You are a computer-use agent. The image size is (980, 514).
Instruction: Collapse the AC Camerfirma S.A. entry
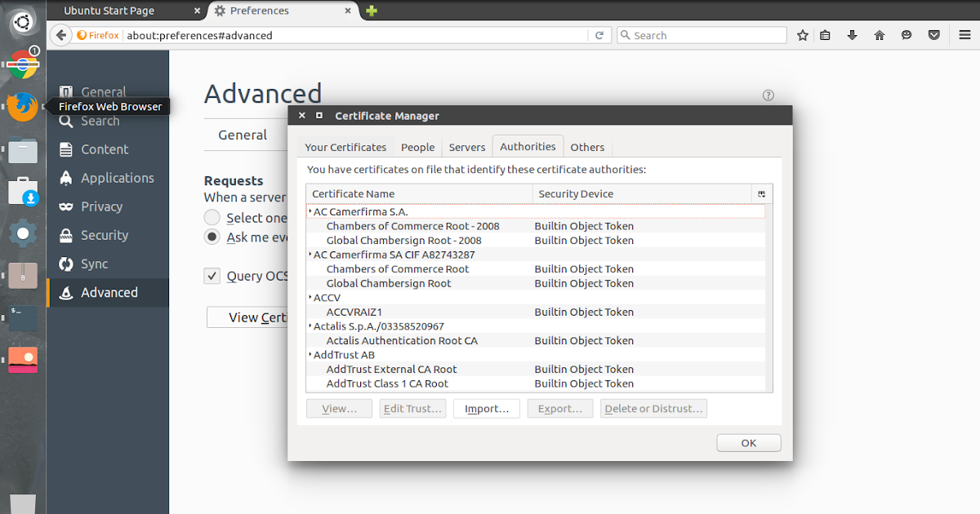point(310,211)
